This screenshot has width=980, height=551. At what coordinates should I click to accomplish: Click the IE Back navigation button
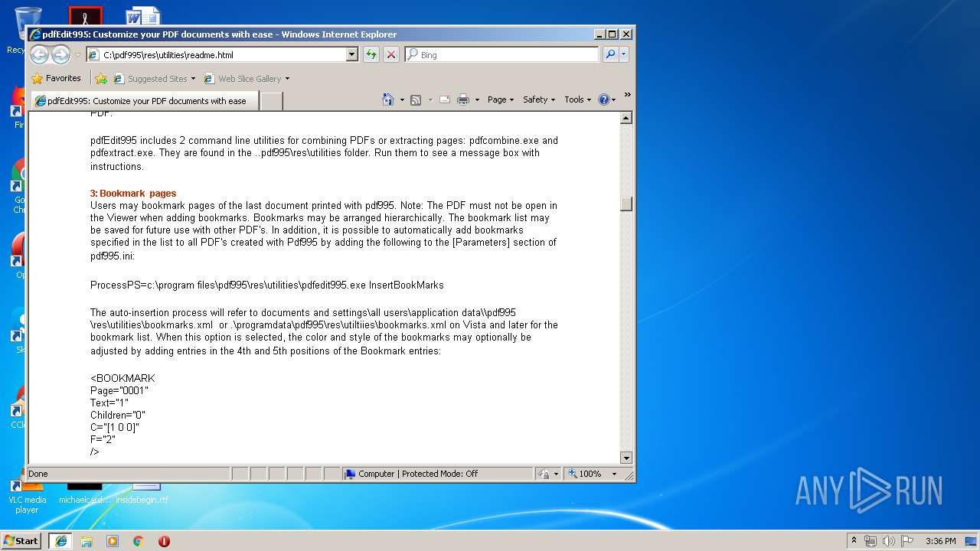tap(39, 54)
